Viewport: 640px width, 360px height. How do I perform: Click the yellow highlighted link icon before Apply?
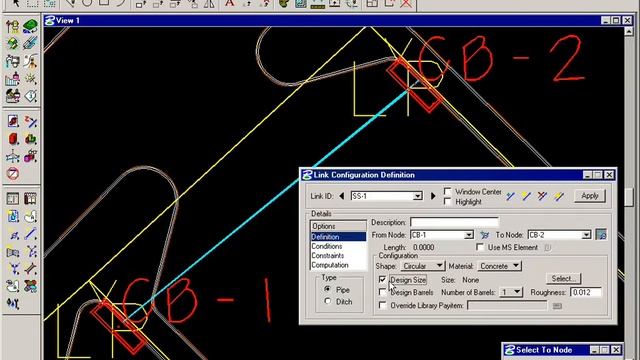coord(558,196)
